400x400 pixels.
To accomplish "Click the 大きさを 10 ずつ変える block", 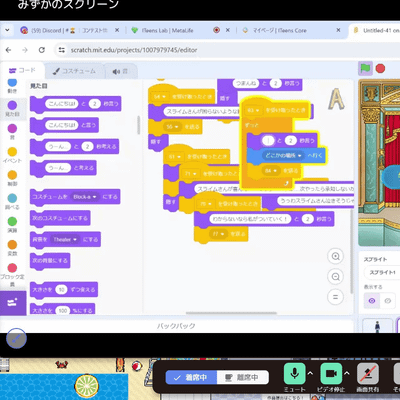I will pos(64,290).
